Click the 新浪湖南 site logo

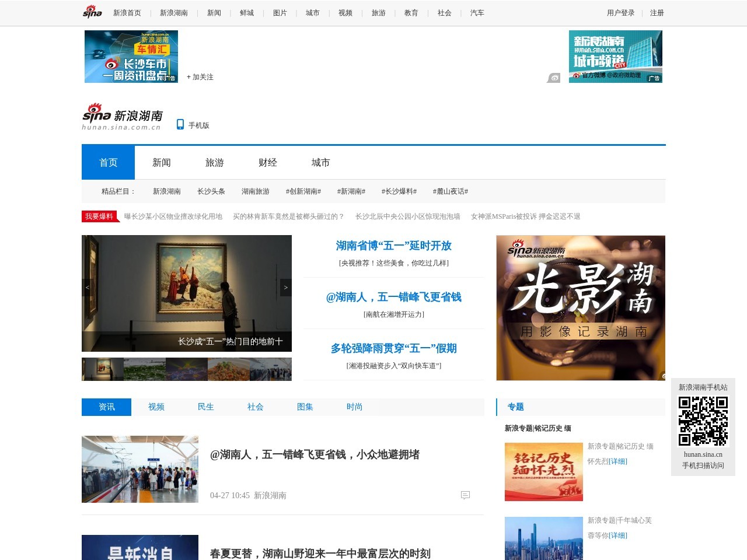pyautogui.click(x=123, y=117)
